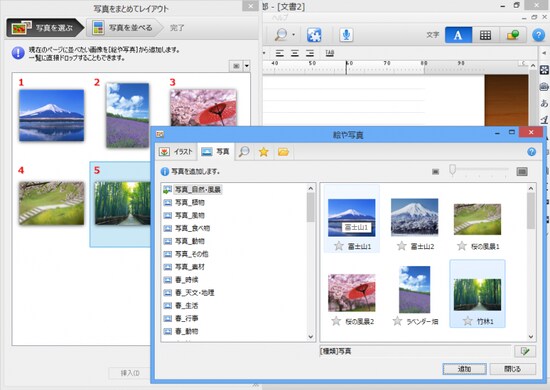The width and height of the screenshot is (550, 390).
Task: Click the thumbnail size slider handle
Action: coord(452,170)
